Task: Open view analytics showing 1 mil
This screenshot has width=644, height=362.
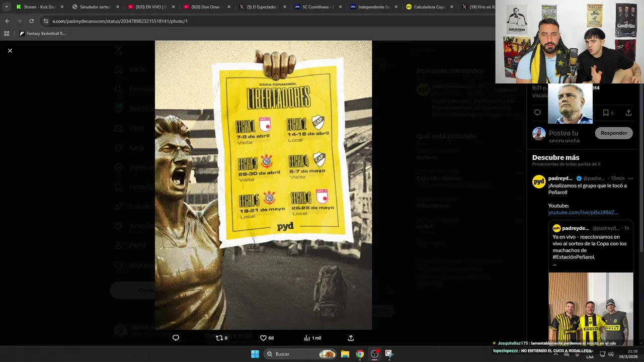Action: click(x=312, y=338)
